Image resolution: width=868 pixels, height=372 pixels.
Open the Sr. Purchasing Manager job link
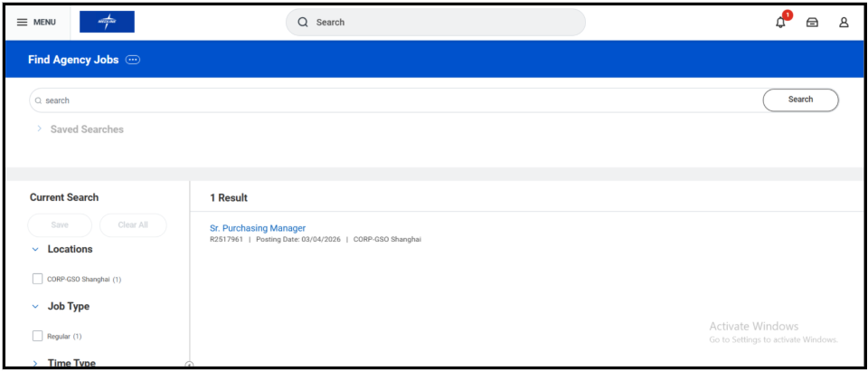tap(258, 228)
